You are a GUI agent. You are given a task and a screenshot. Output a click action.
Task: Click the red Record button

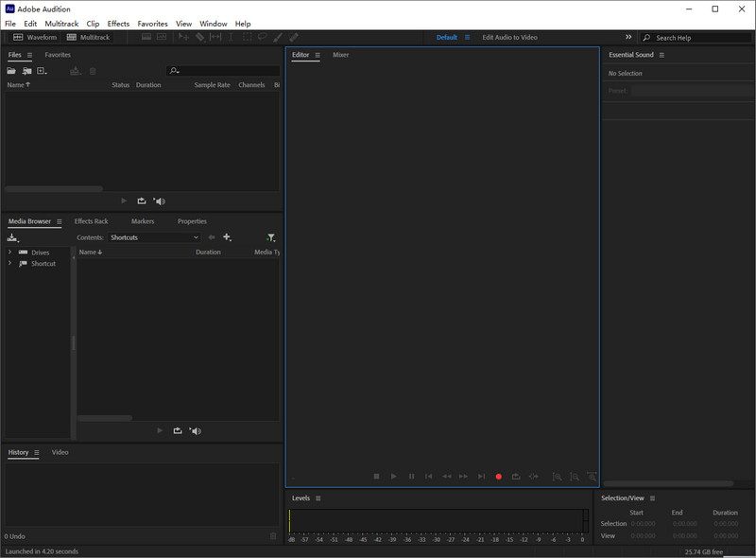coord(499,476)
